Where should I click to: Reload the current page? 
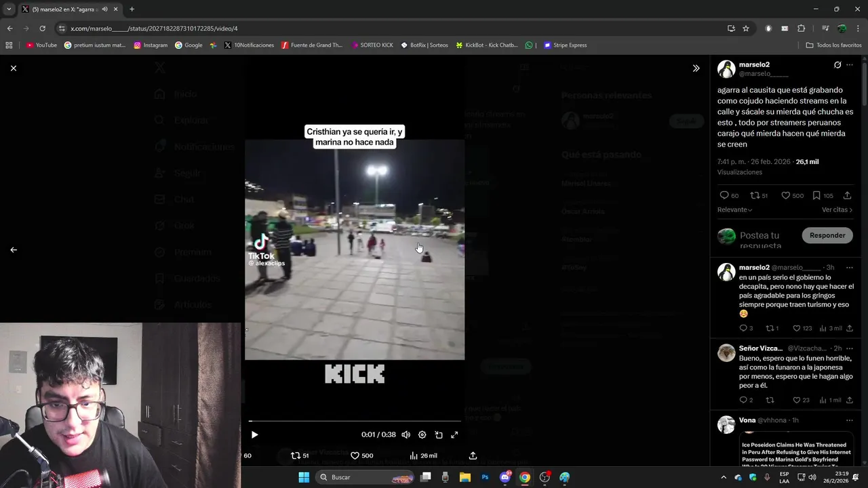[42, 28]
